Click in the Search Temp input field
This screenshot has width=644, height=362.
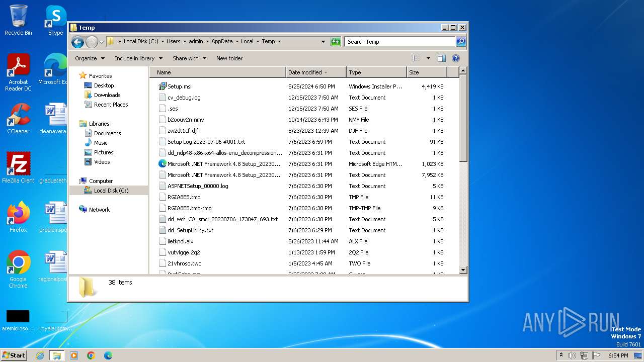point(399,42)
